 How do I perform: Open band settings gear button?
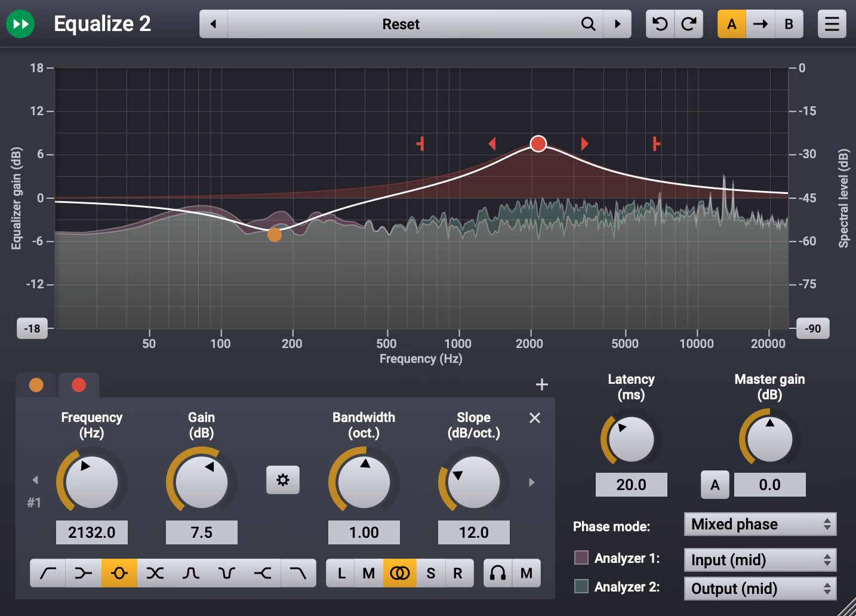tap(283, 480)
